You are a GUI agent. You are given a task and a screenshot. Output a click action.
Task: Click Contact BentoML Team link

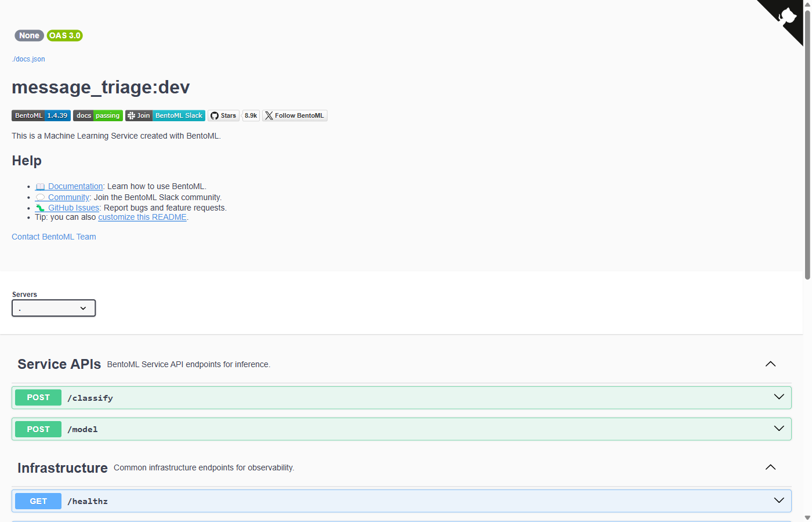tap(54, 237)
